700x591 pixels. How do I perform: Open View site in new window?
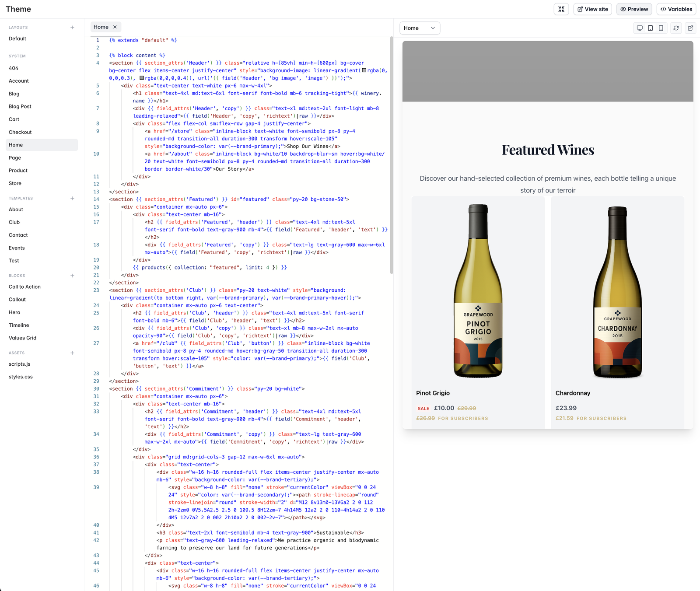point(593,9)
